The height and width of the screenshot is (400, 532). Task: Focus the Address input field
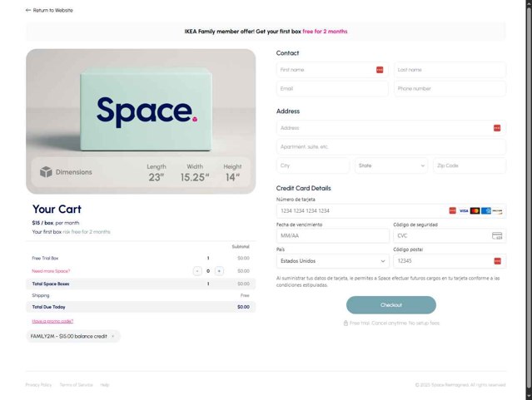[390, 128]
